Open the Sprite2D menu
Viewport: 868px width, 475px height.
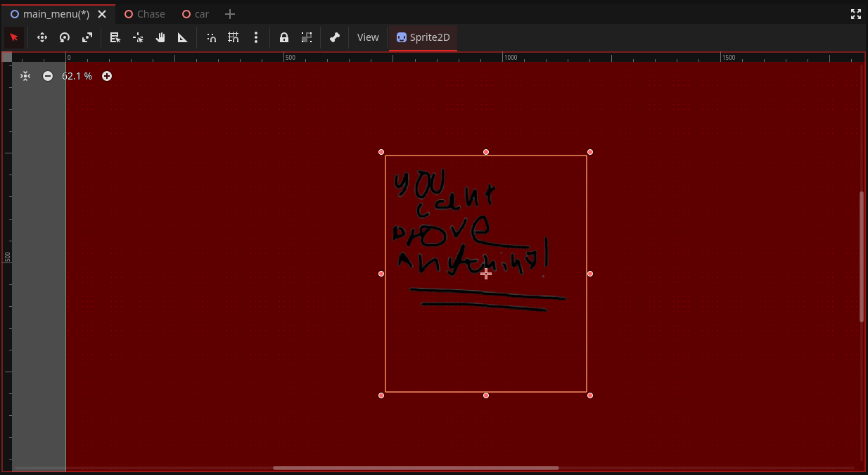423,37
